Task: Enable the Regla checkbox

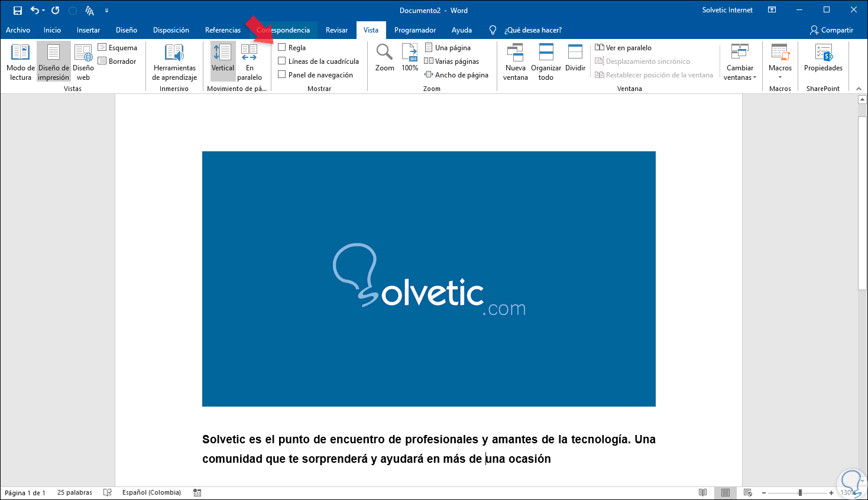Action: (x=282, y=47)
